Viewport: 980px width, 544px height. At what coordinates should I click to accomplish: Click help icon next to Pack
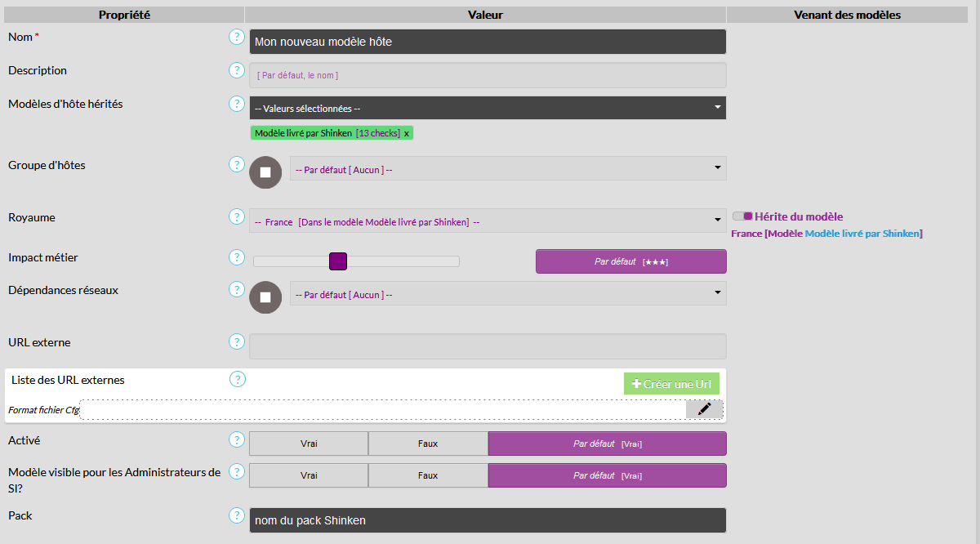[237, 515]
